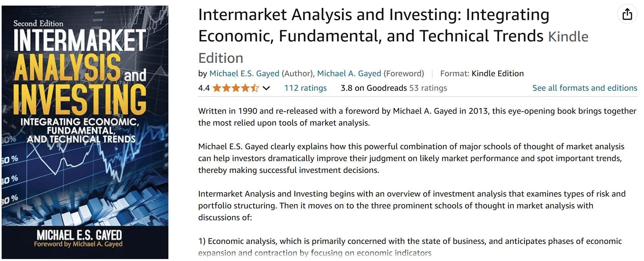Click the Intermarket Analysis and Investing title
The image size is (644, 261).
coord(373,25)
